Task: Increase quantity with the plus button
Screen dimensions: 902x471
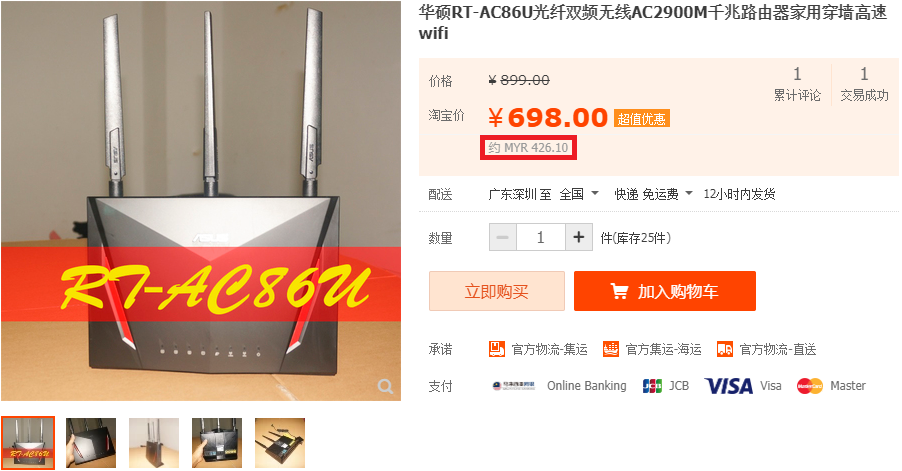Action: click(x=579, y=237)
